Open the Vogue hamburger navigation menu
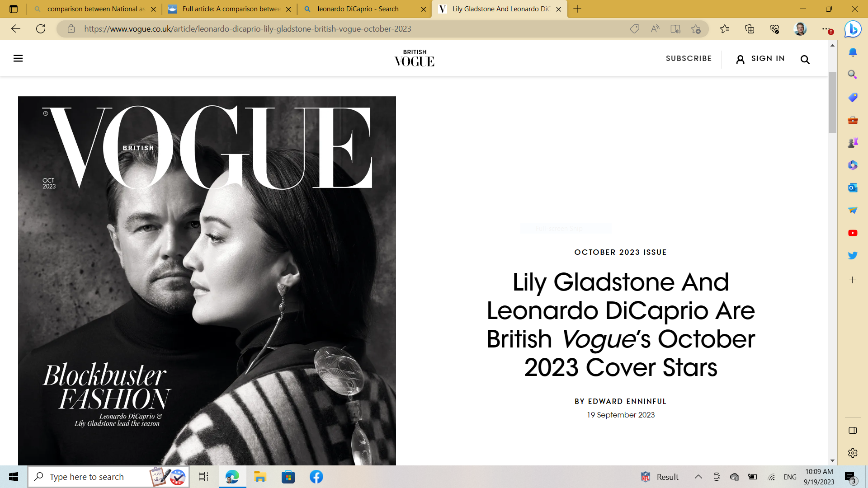Image resolution: width=868 pixels, height=488 pixels. point(18,58)
